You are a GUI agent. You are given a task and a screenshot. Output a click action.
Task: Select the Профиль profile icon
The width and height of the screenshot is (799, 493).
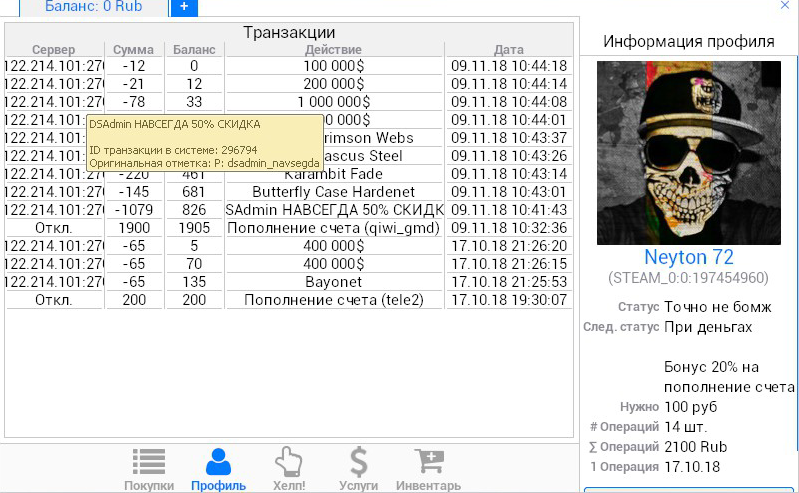[218, 468]
